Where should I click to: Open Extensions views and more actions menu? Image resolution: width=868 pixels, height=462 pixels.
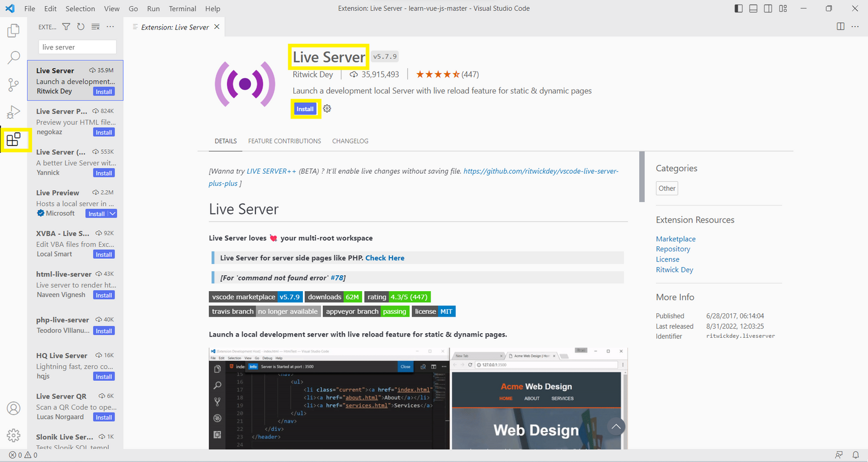[110, 27]
